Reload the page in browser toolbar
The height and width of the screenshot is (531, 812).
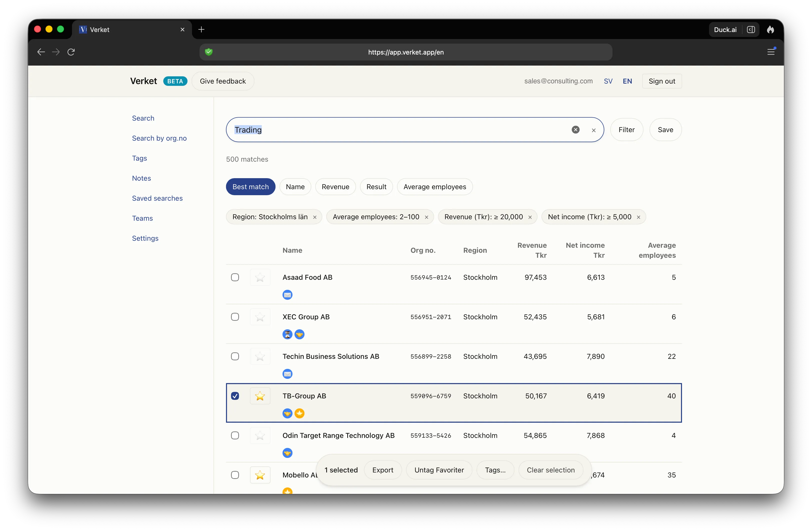point(71,52)
